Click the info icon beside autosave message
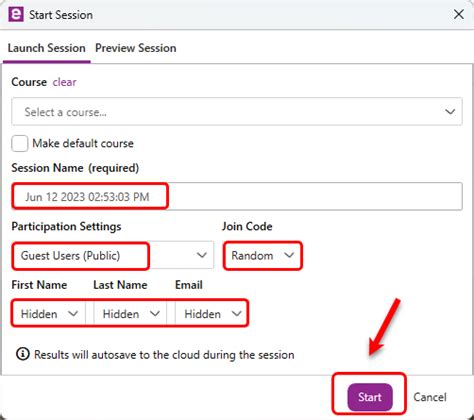The height and width of the screenshot is (420, 474). 23,354
